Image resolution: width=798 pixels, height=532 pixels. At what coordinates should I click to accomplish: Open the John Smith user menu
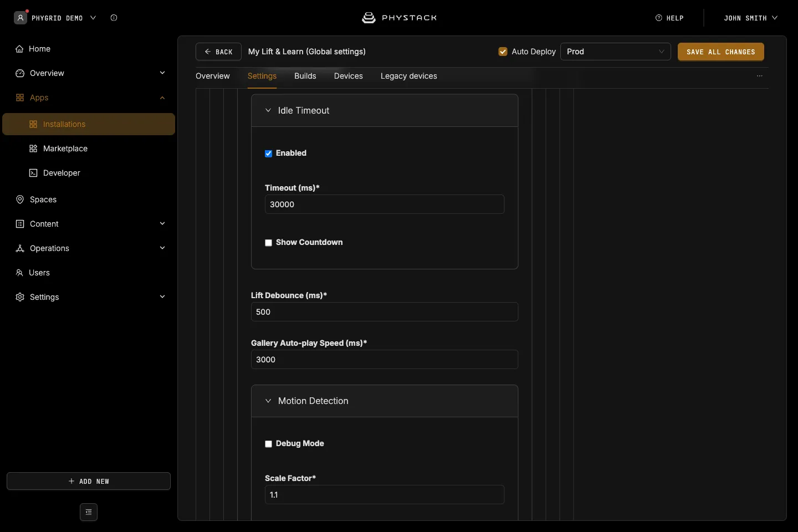coord(751,18)
